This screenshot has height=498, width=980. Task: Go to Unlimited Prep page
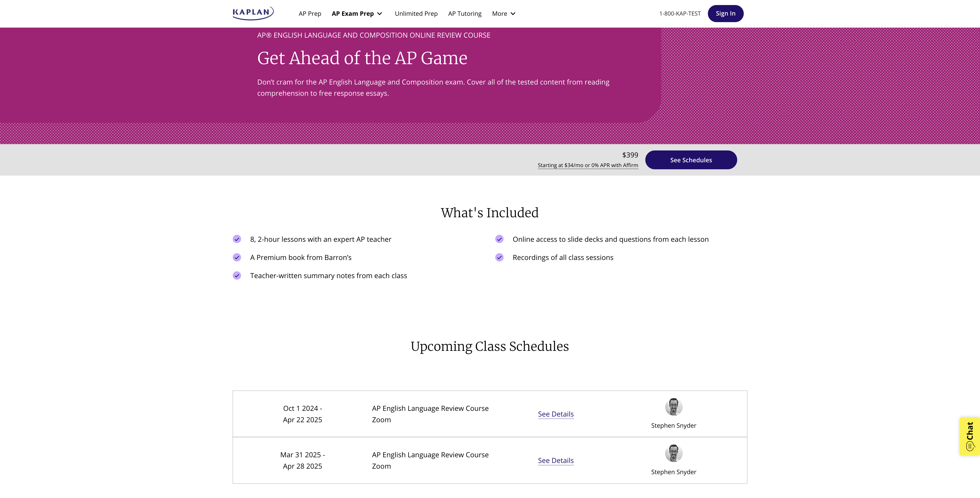[416, 14]
